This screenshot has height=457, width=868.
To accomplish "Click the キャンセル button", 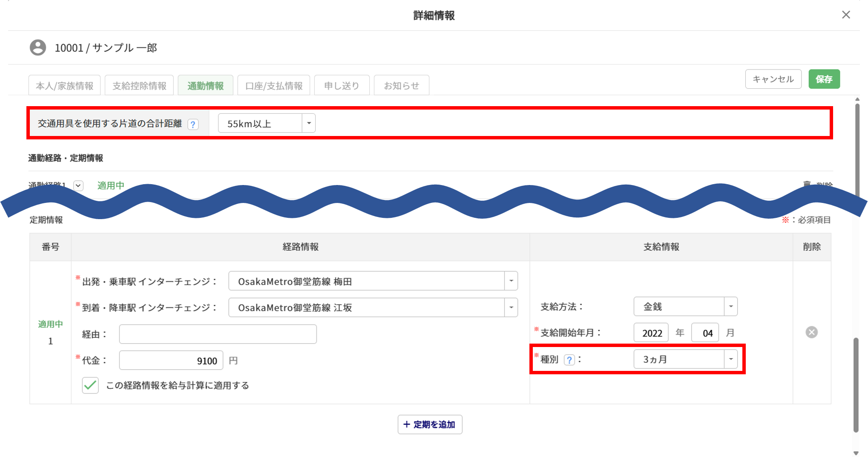I will click(x=773, y=79).
